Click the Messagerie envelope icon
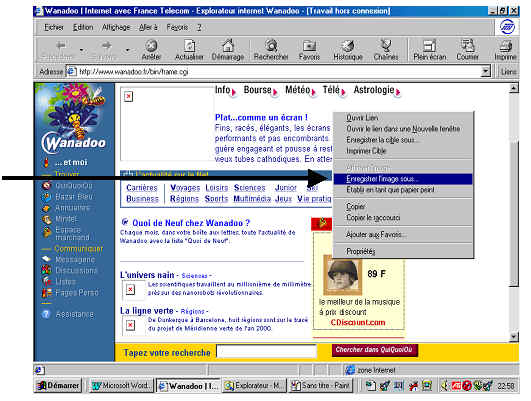The height and width of the screenshot is (401, 531). click(46, 259)
